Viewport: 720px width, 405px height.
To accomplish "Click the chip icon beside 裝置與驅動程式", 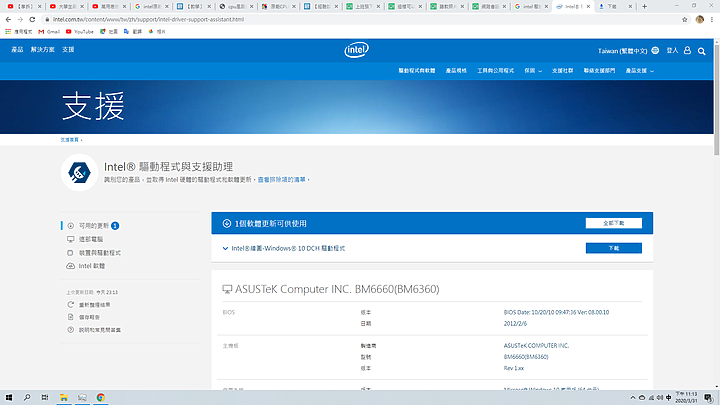I will pyautogui.click(x=70, y=253).
